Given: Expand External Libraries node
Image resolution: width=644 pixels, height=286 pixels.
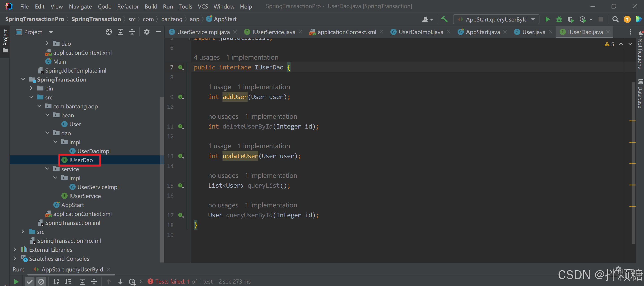Looking at the screenshot, I should 15,249.
